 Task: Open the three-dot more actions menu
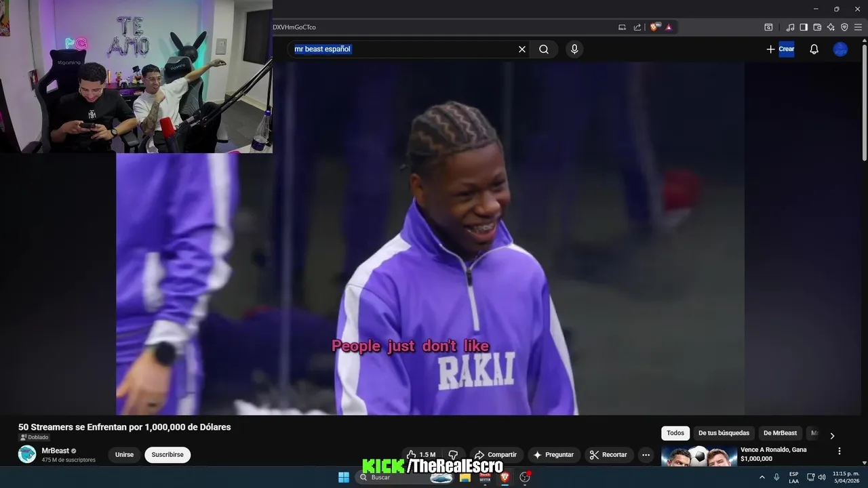point(646,455)
